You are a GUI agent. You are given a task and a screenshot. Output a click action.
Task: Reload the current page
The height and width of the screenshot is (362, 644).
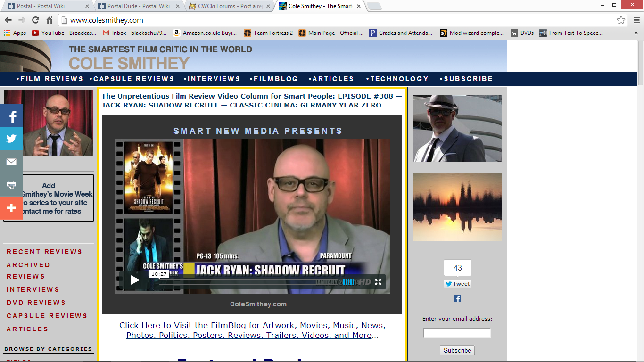(35, 20)
